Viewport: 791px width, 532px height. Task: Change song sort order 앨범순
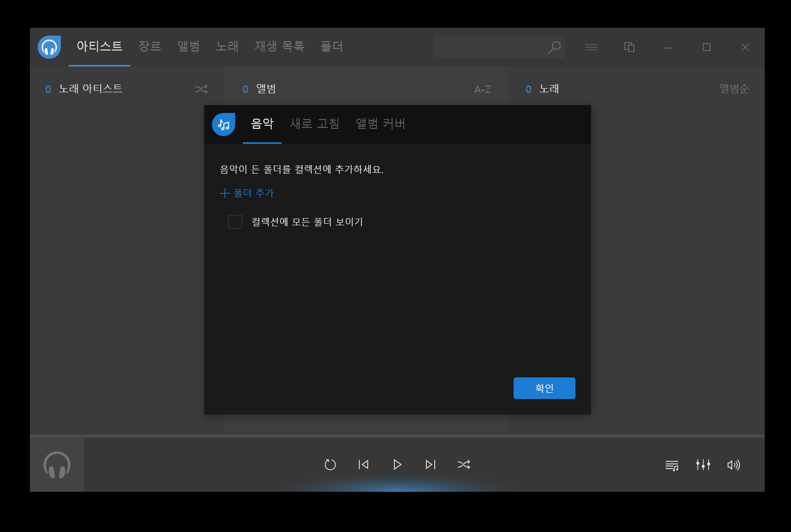734,89
